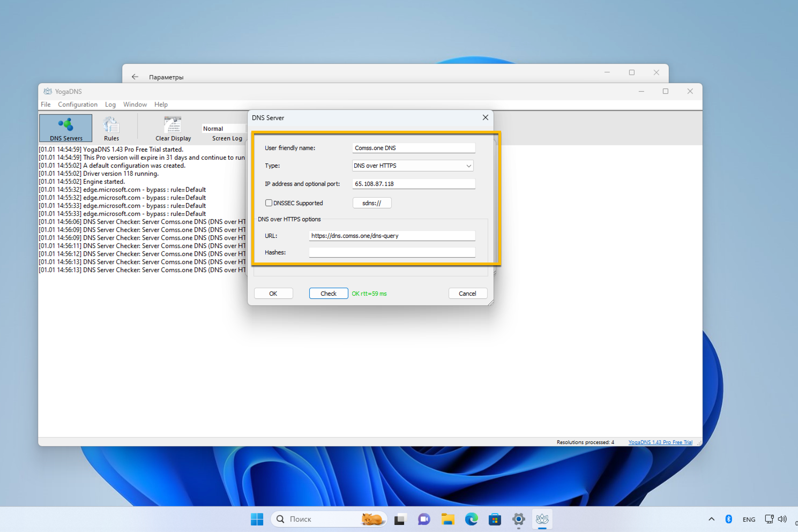Viewport: 798px width, 532px height.
Task: Click the taskbar search box Поиск
Action: click(329, 519)
